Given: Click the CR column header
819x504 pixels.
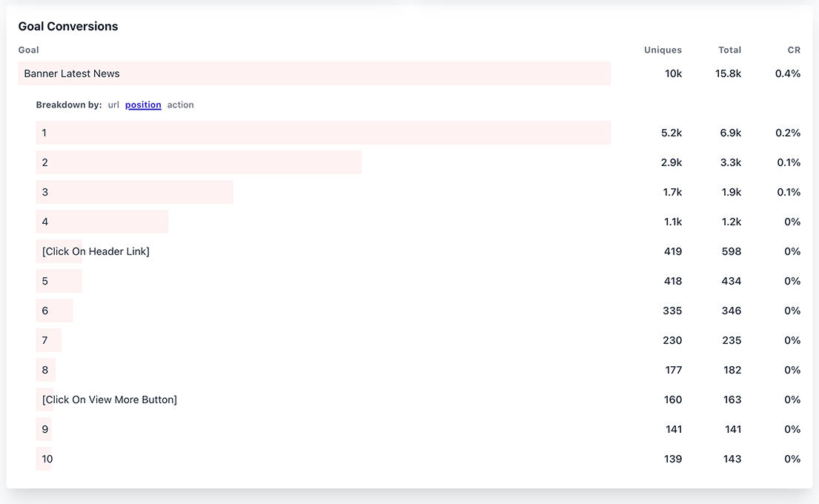Looking at the screenshot, I should coord(794,50).
